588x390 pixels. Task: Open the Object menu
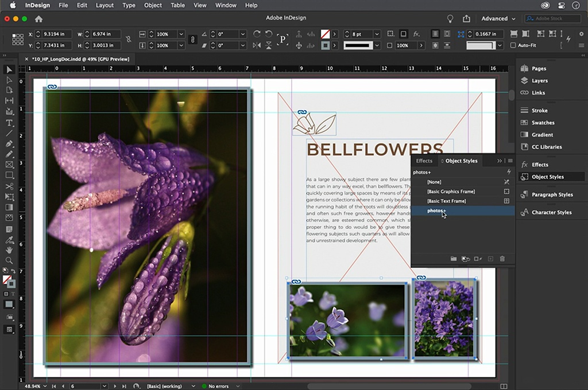153,5
